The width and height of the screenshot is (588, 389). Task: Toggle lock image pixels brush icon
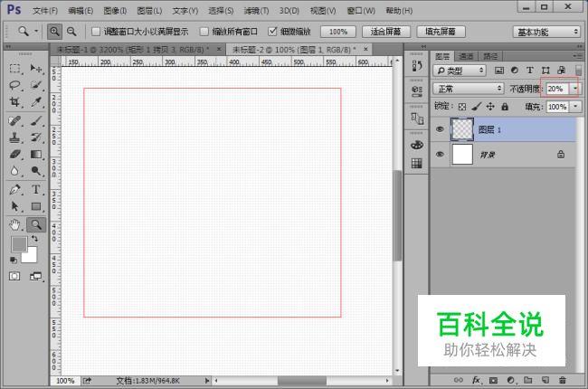pos(476,107)
